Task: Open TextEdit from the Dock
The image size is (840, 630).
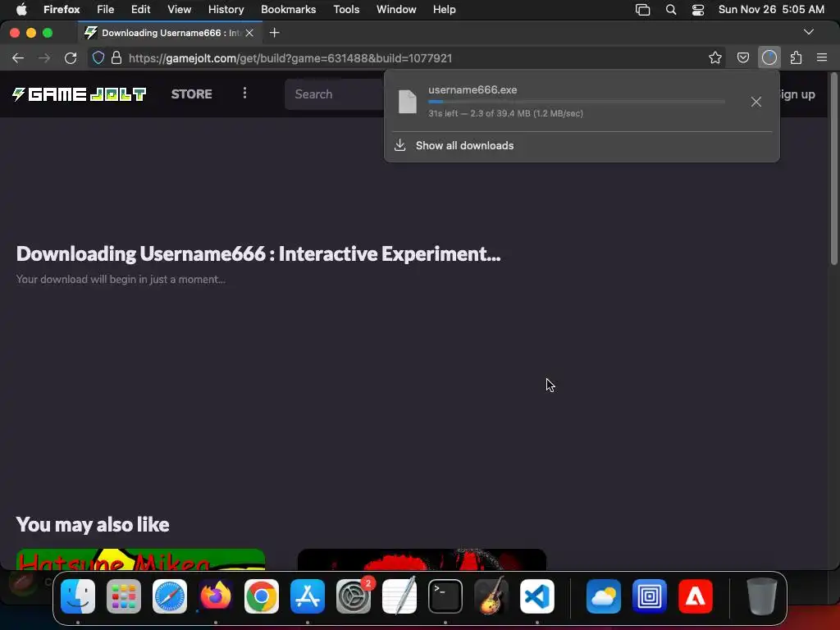Action: (399, 596)
